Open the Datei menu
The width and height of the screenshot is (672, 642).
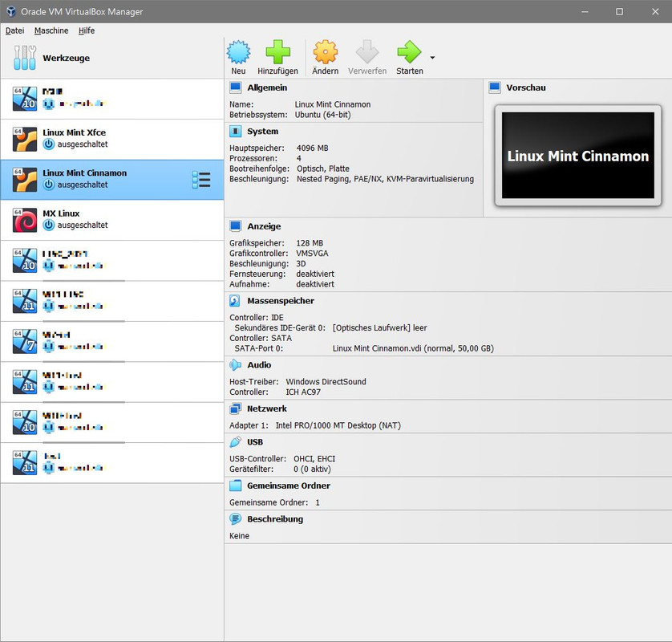(14, 30)
